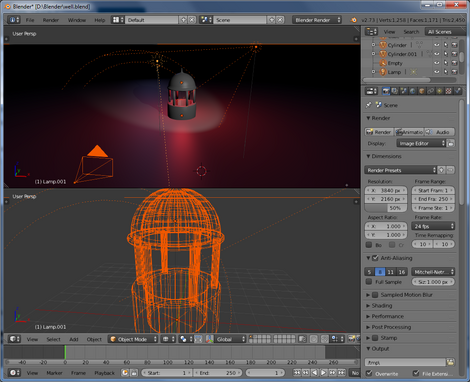This screenshot has width=470, height=382.
Task: Open the Help menu
Action: (99, 20)
